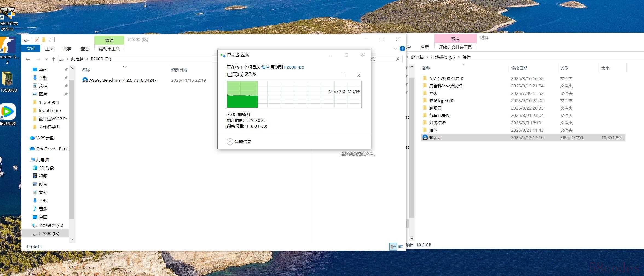The width and height of the screenshot is (644, 276).
Task: Click the P2000 (D:) destination link
Action: tap(294, 67)
